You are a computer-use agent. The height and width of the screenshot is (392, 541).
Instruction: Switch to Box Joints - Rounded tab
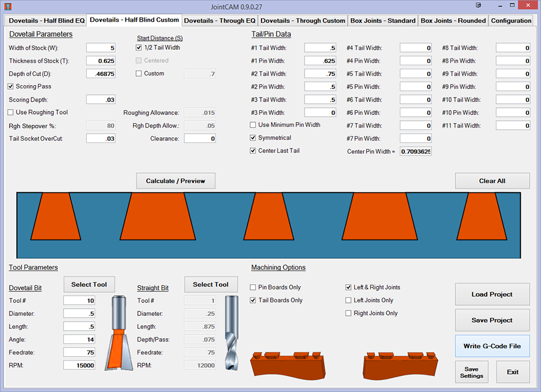click(453, 20)
